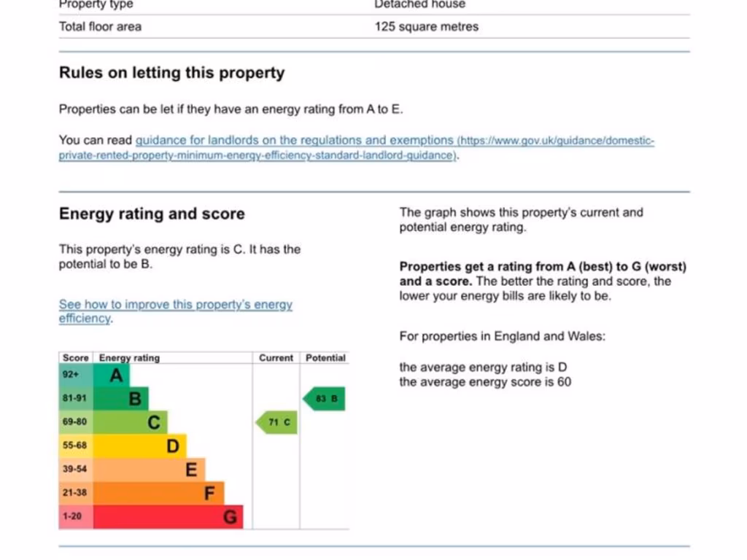747x560 pixels.
Task: Select the dark green A rating bar
Action: pos(112,376)
